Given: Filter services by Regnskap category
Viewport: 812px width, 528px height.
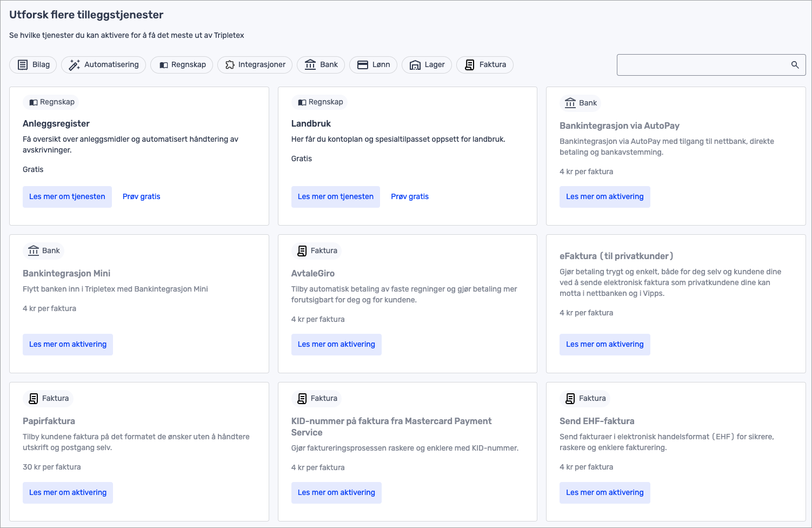Looking at the screenshot, I should tap(182, 65).
